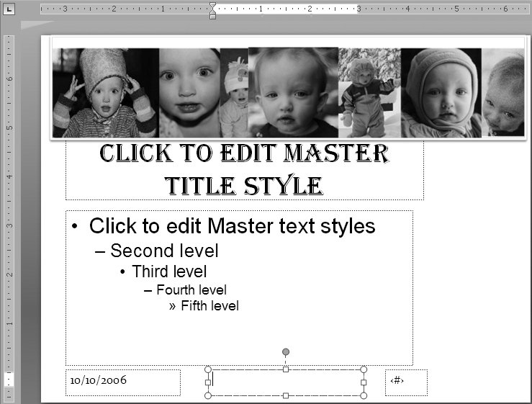Click the 'Third level' bullet text
532x404 pixels.
click(169, 271)
